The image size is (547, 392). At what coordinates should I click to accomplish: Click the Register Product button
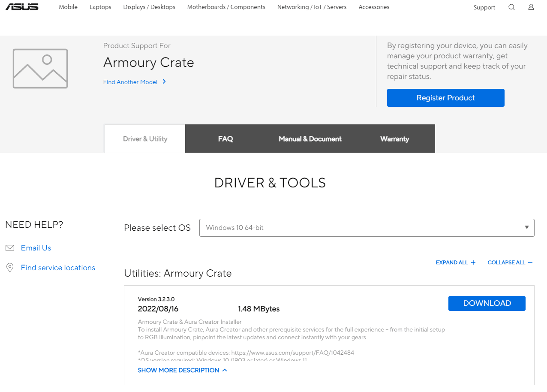(x=446, y=98)
